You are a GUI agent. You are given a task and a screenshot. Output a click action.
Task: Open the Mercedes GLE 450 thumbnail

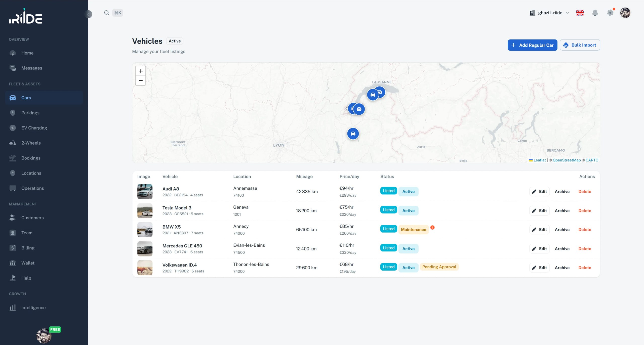[x=145, y=249]
